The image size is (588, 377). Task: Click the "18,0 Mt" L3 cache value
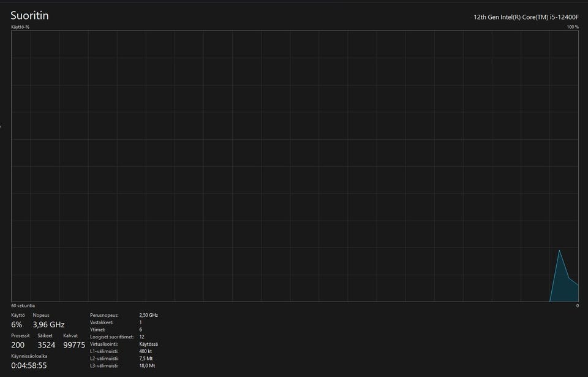click(x=147, y=366)
